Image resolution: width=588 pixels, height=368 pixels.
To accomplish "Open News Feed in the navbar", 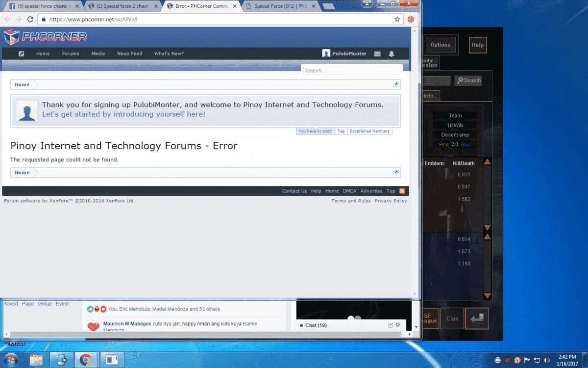I will pyautogui.click(x=129, y=53).
